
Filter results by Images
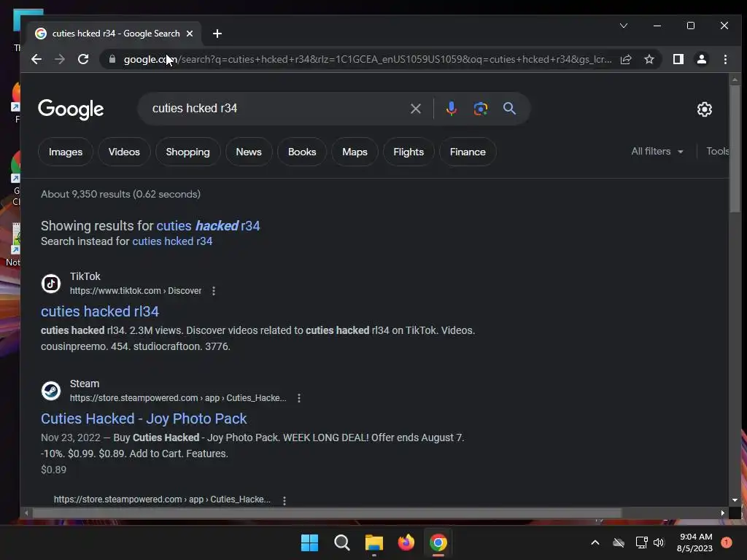click(x=65, y=152)
